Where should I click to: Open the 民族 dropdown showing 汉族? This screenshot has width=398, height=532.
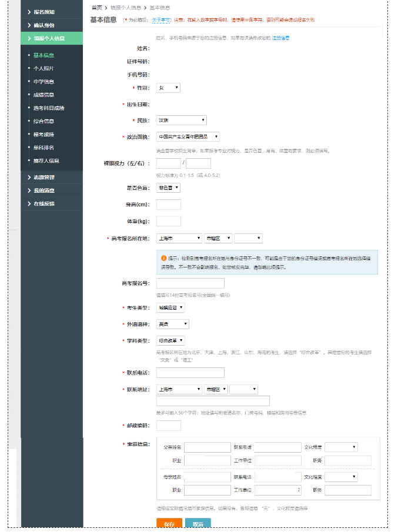click(181, 121)
